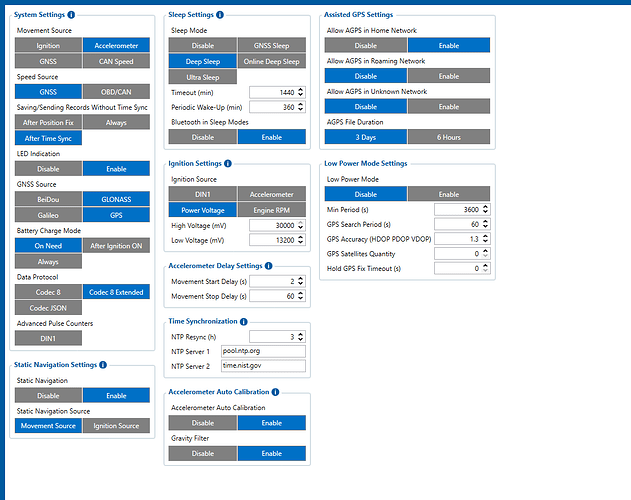Disable Bluetooth in Sleep Modes
The image size is (631, 500).
[202, 136]
